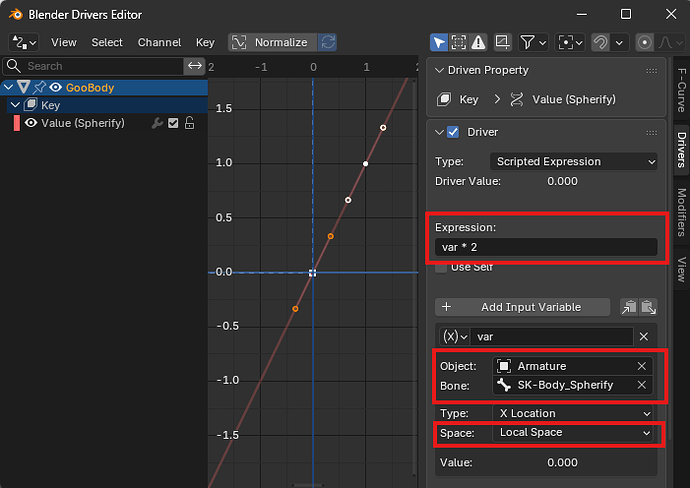Disable the Driver enabled checkbox

[453, 132]
